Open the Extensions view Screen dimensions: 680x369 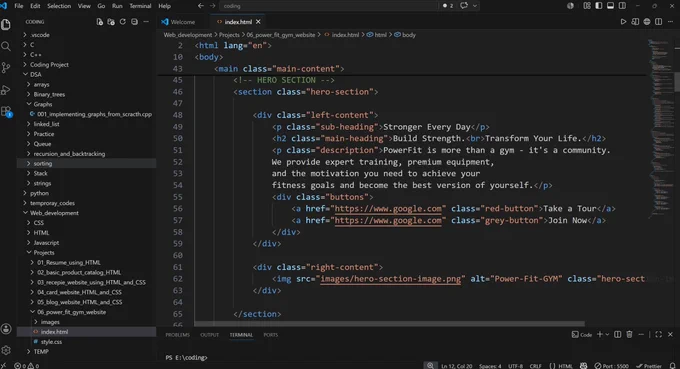pyautogui.click(x=6, y=112)
